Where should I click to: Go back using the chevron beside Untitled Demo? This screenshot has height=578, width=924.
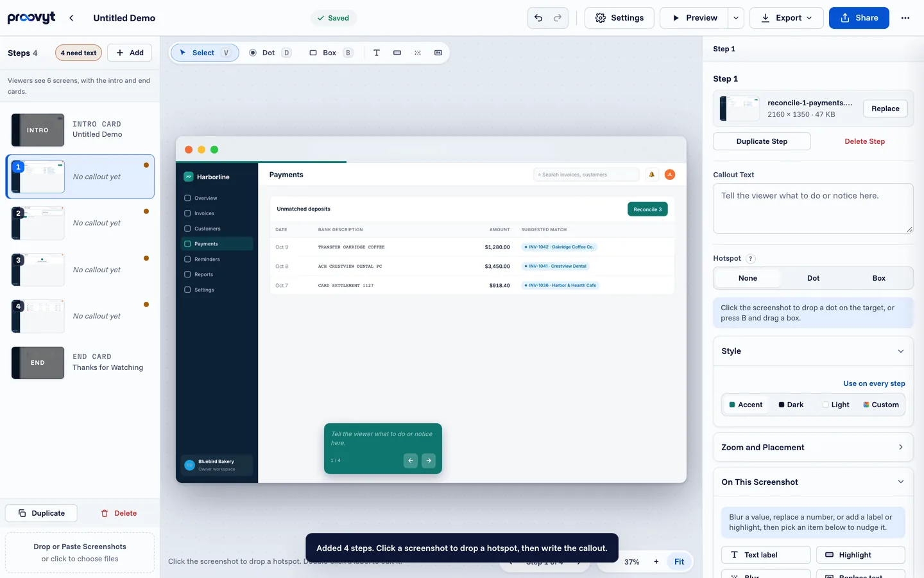point(71,18)
